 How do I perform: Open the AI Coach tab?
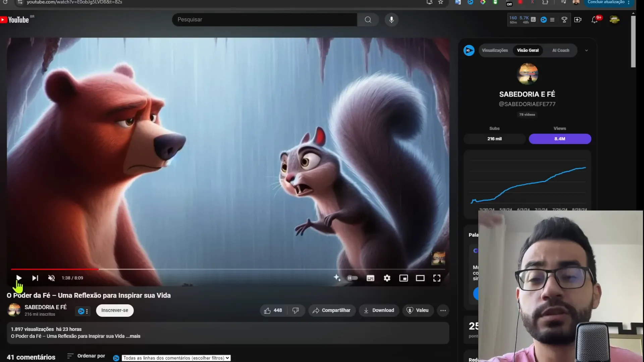click(x=560, y=50)
